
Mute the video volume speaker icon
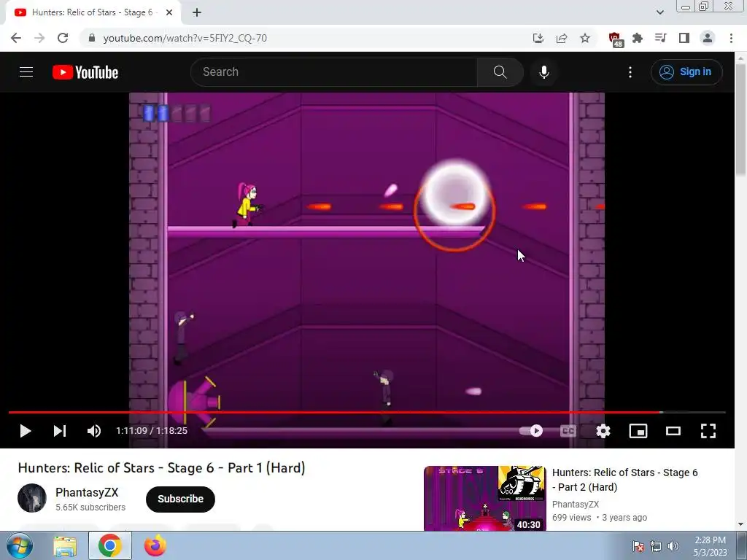click(94, 431)
